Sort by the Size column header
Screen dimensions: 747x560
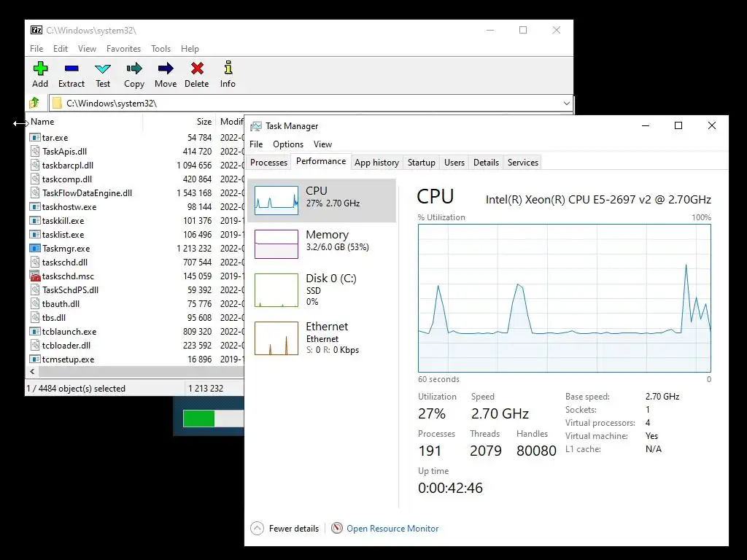click(x=179, y=122)
